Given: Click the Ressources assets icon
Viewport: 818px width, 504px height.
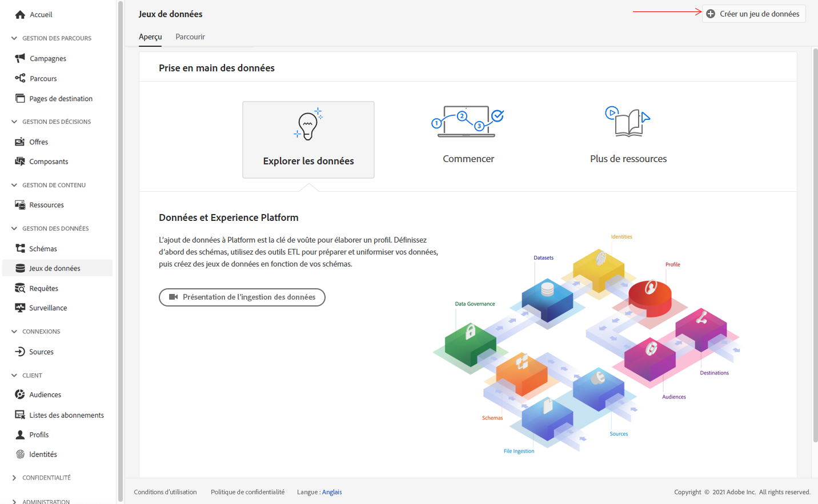Looking at the screenshot, I should pyautogui.click(x=20, y=205).
